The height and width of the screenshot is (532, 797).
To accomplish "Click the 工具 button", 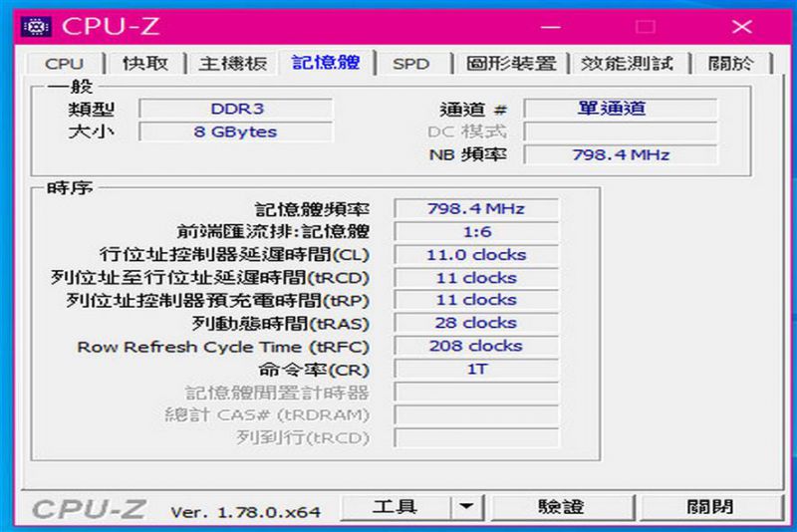I will point(395,507).
